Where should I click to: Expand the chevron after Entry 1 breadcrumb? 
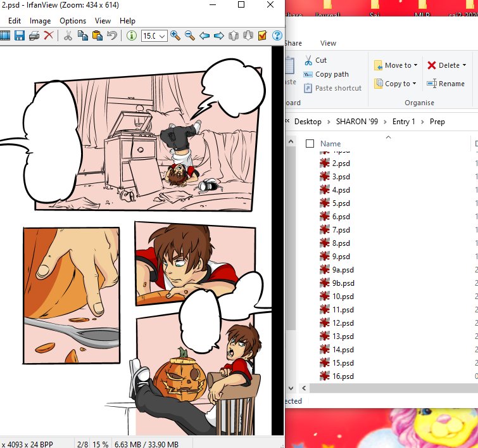[422, 122]
